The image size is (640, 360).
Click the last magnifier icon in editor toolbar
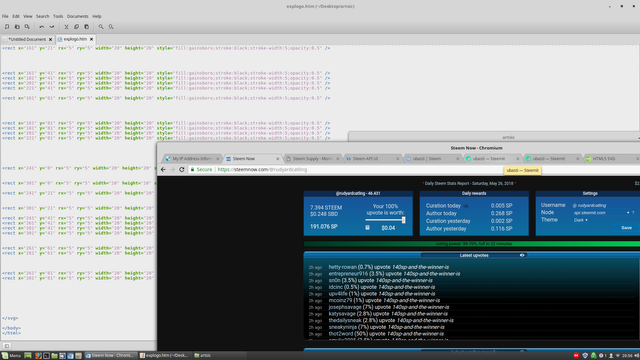[111, 27]
